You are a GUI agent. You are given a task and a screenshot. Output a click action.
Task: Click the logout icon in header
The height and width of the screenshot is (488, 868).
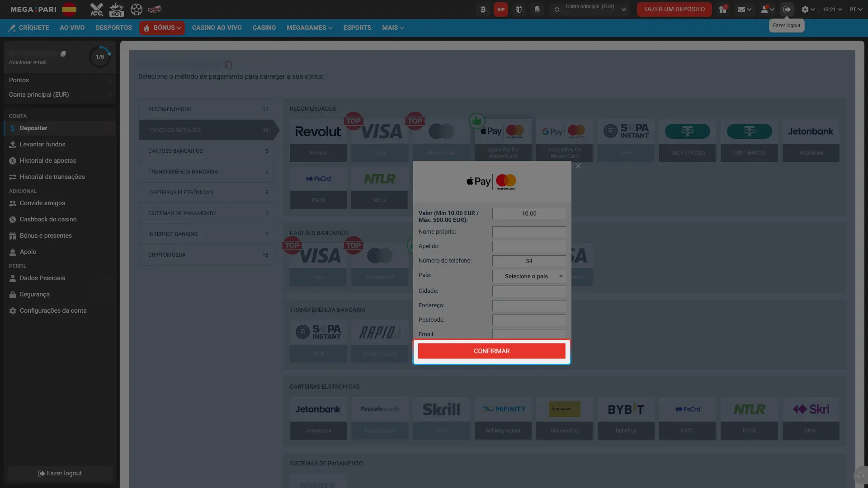787,9
